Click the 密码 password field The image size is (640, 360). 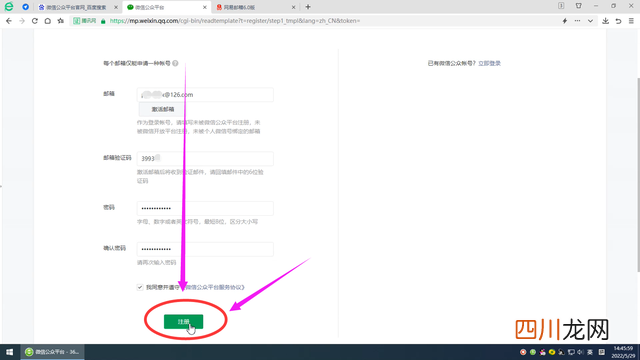[205, 208]
